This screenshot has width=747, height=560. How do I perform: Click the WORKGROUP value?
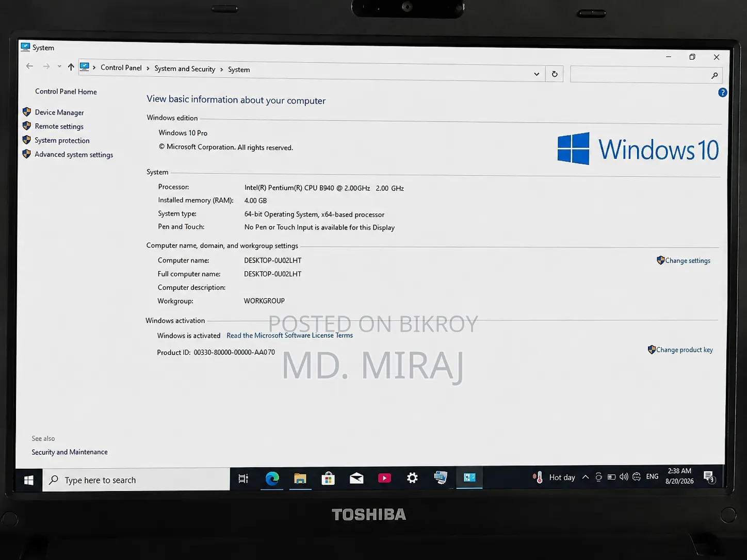[264, 301]
